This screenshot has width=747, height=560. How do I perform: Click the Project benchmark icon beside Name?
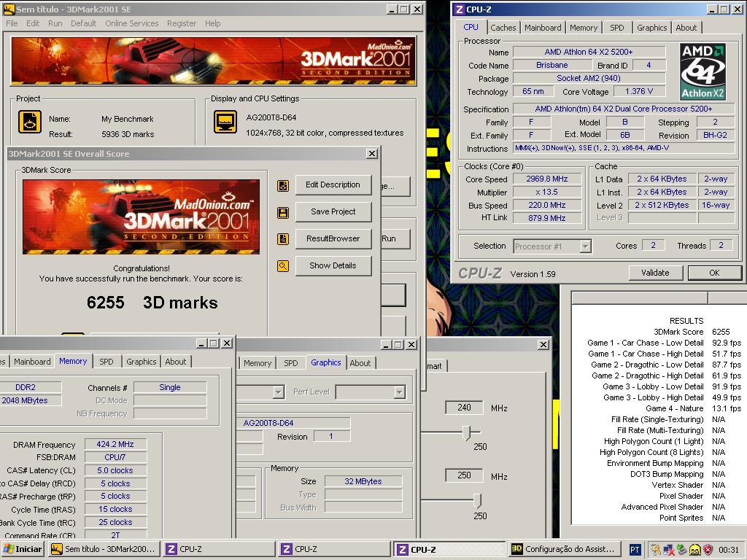point(29,122)
